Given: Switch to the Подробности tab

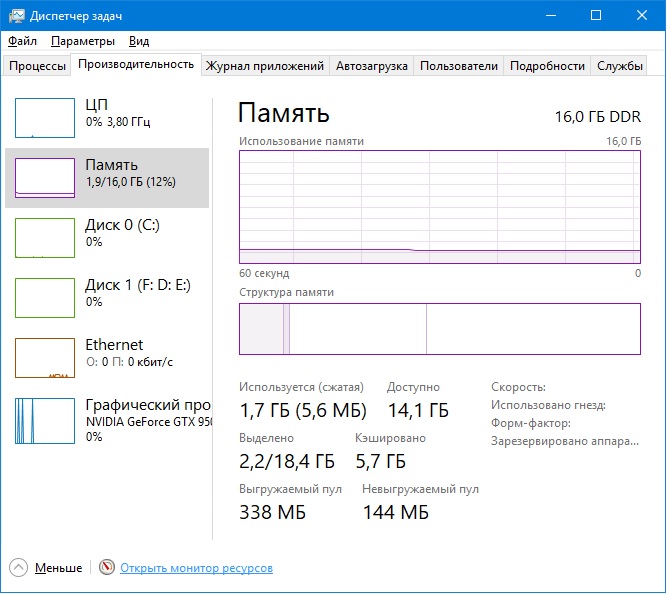Looking at the screenshot, I should tap(547, 66).
